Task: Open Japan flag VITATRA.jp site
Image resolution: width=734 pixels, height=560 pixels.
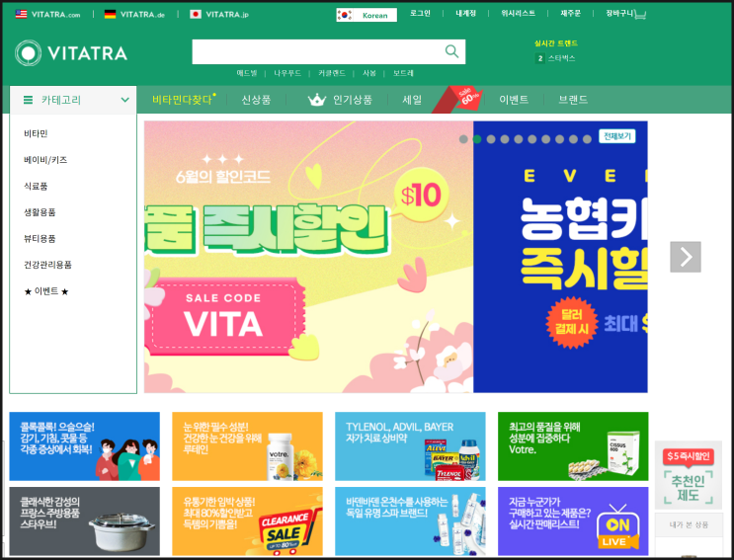Action: coord(219,15)
